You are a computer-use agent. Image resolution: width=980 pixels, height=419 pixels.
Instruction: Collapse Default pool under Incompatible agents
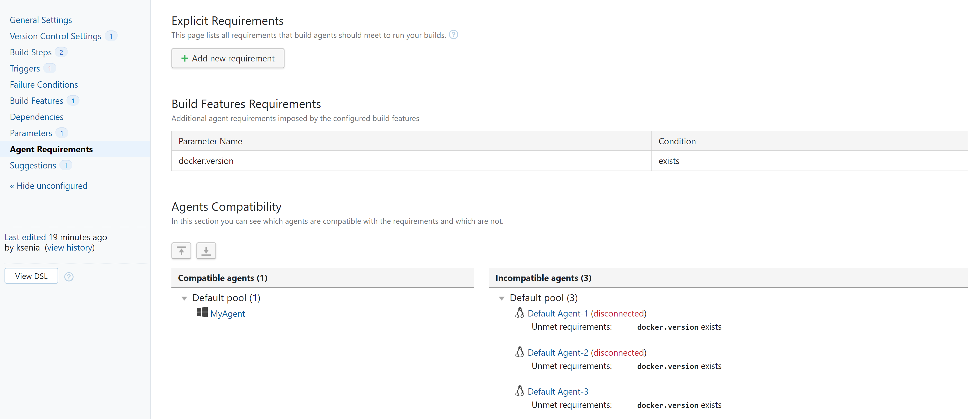(502, 298)
